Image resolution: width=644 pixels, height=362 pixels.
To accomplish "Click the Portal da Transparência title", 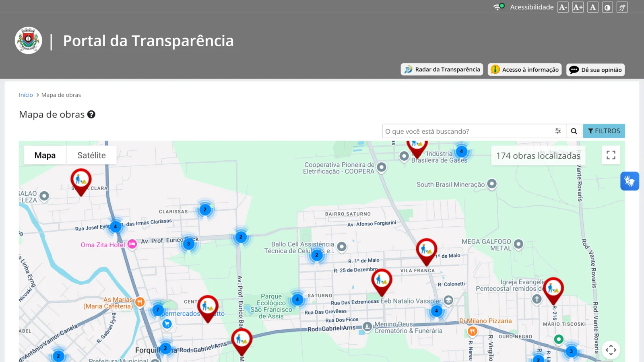I will point(148,41).
